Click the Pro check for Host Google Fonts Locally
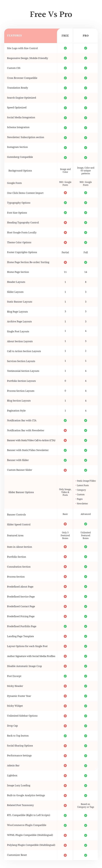102x868 pixels. click(86, 232)
